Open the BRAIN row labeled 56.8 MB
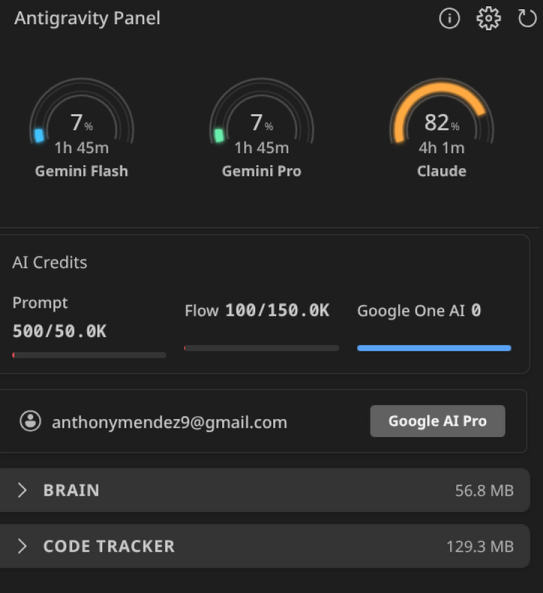The width and height of the screenshot is (543, 593). 265,490
